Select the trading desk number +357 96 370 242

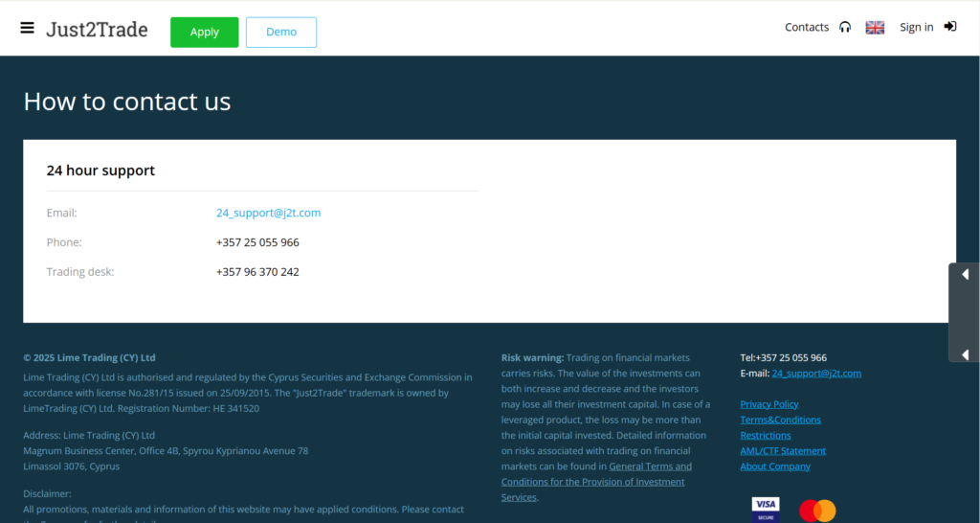pyautogui.click(x=257, y=272)
